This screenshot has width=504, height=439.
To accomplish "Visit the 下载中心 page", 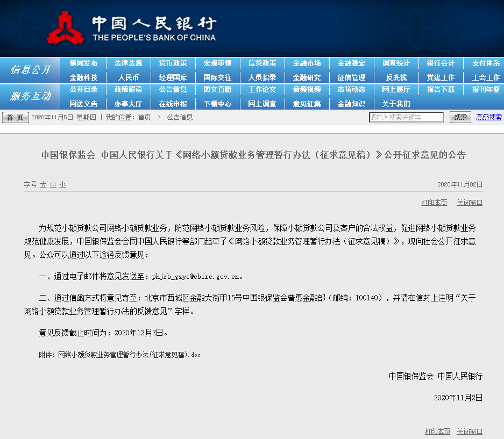I will [x=218, y=104].
